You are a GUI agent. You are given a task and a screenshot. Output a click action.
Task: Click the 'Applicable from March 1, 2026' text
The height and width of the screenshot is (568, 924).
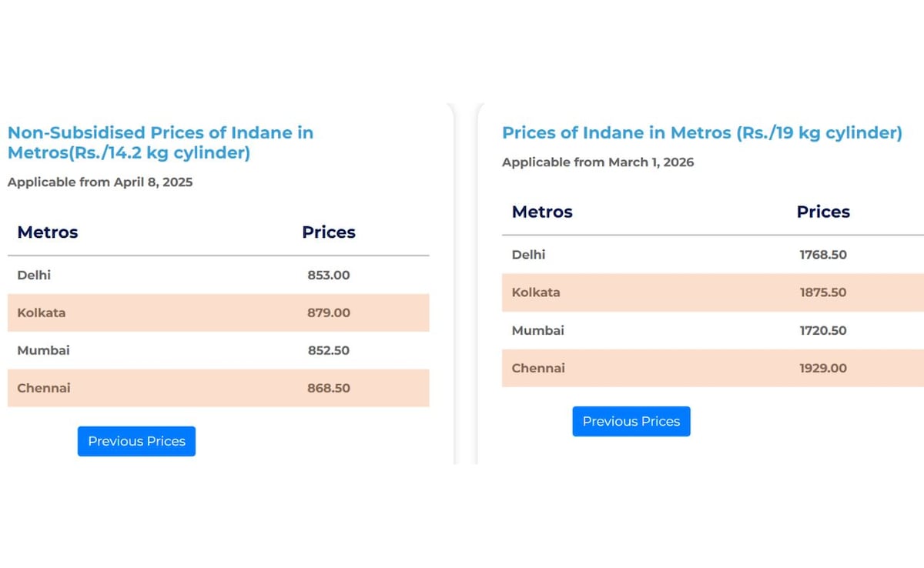tap(598, 162)
